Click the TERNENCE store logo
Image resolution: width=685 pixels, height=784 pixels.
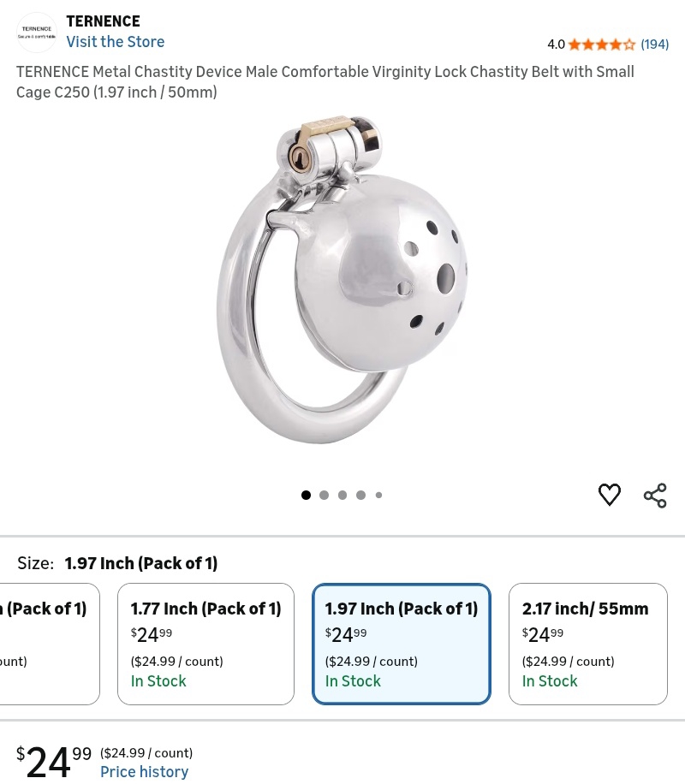[x=37, y=32]
